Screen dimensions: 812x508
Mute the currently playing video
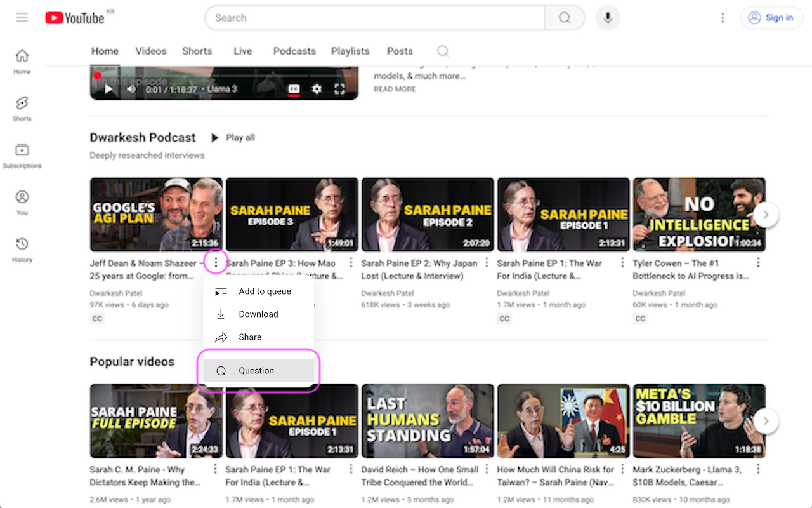click(131, 89)
